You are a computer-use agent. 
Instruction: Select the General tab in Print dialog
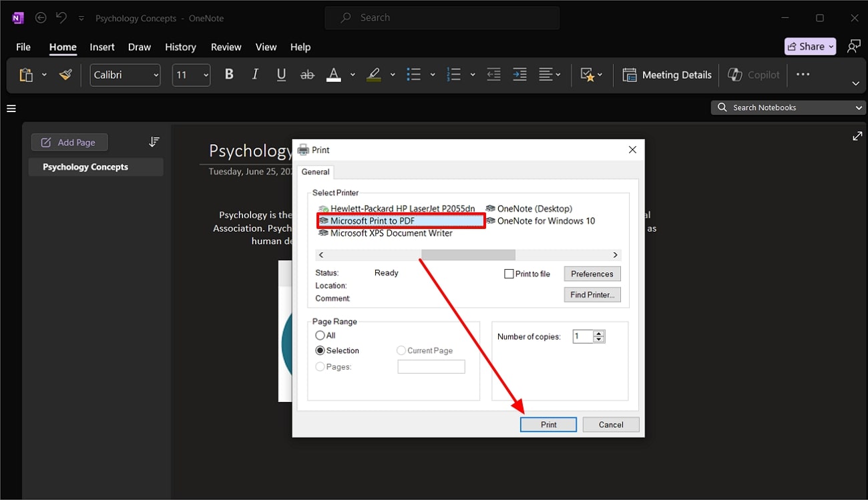315,172
